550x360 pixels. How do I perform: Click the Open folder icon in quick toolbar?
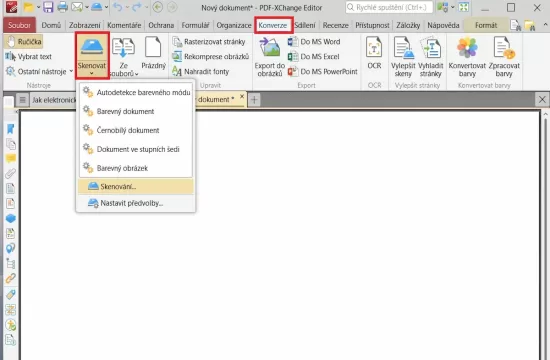point(28,7)
